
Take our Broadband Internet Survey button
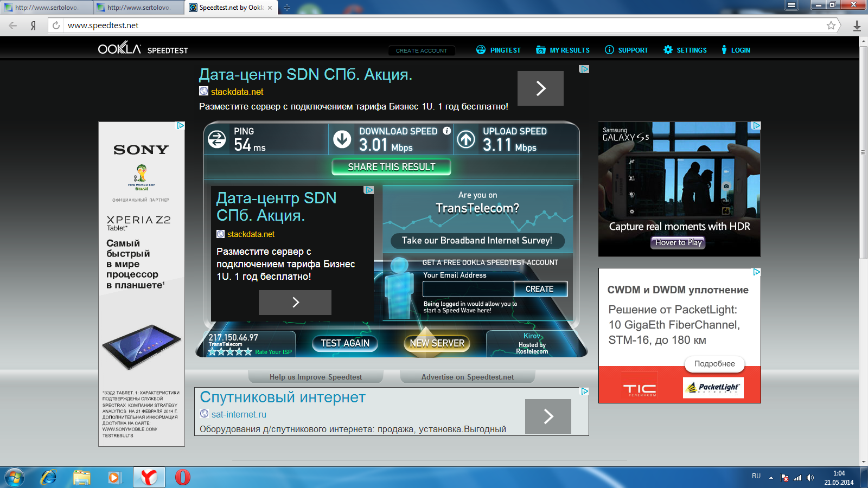(477, 241)
